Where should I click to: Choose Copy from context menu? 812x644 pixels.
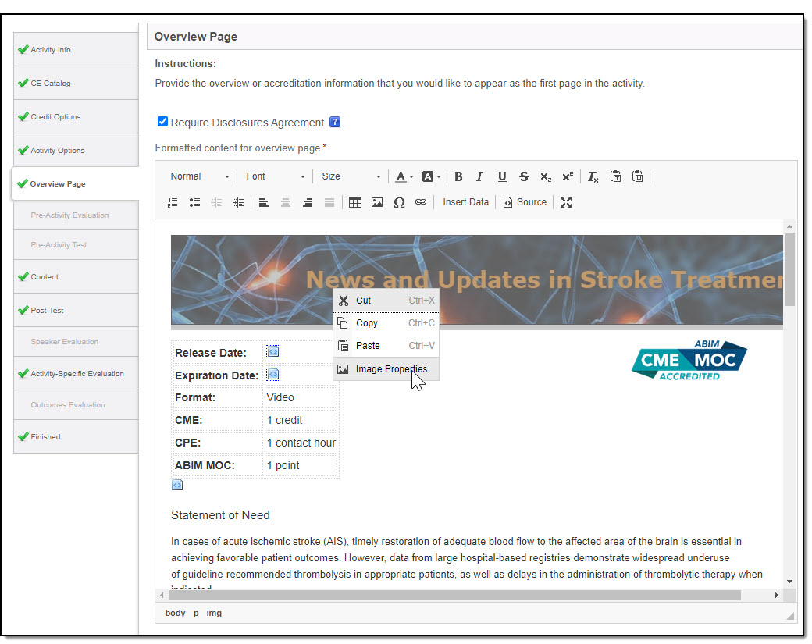tap(386, 323)
